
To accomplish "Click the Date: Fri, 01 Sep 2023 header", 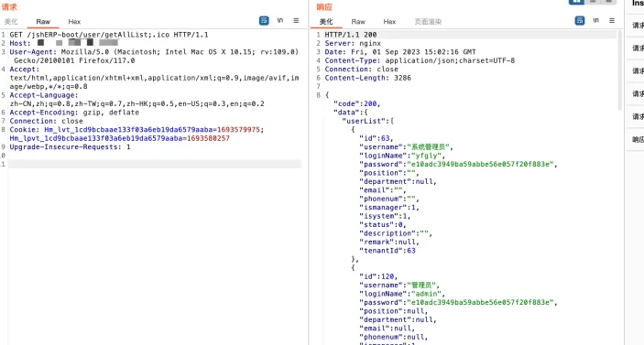I will (400, 52).
